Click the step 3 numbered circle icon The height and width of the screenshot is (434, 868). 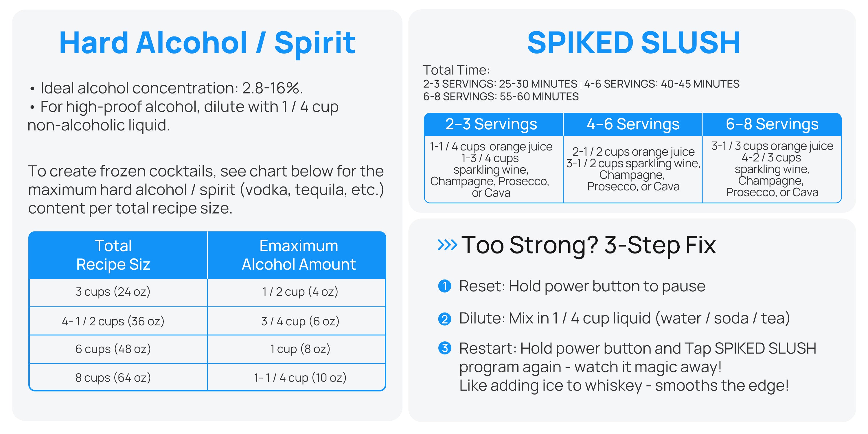click(x=444, y=348)
